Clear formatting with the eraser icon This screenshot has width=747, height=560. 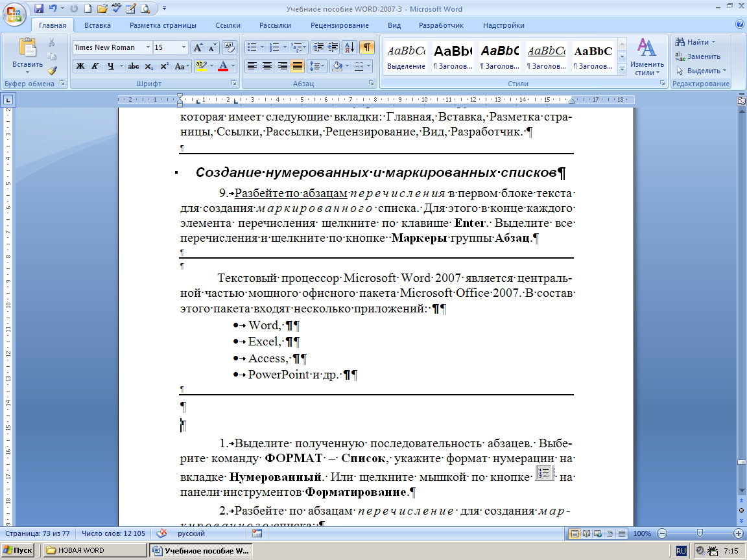point(230,47)
